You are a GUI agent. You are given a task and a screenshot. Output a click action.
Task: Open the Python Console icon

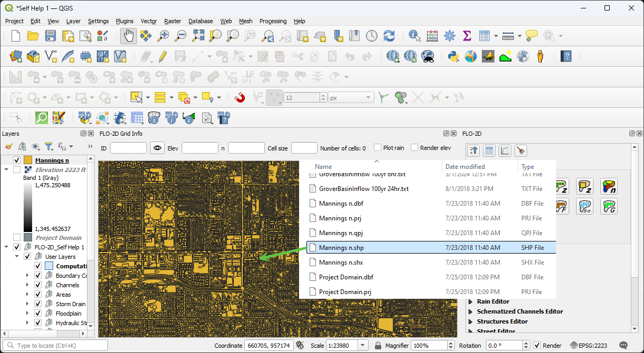click(453, 56)
